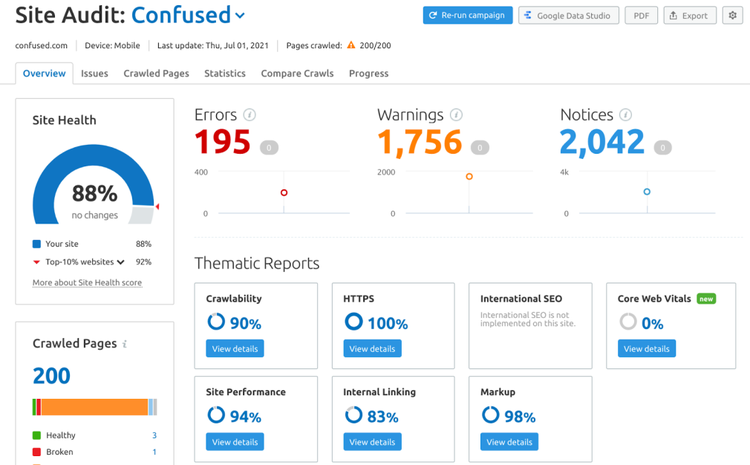The width and height of the screenshot is (750, 465).
Task: Click the Site Performance ring icon
Action: click(216, 415)
